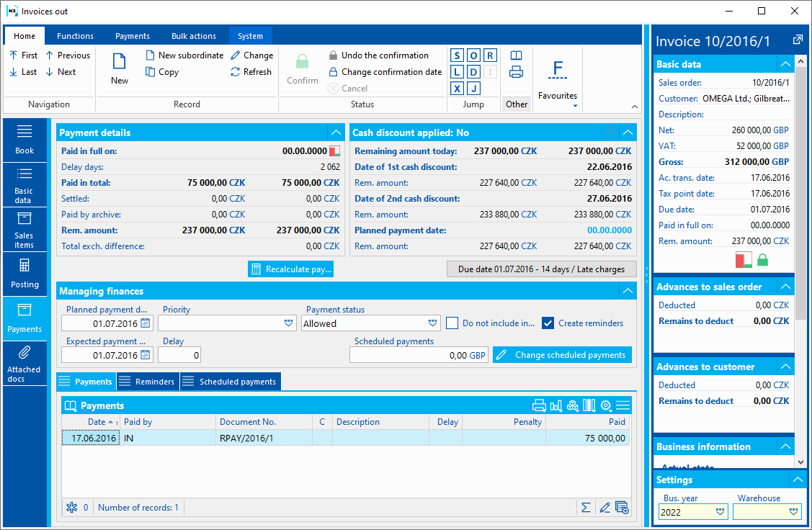This screenshot has height=530, width=812.
Task: Go to First record
Action: coord(23,55)
